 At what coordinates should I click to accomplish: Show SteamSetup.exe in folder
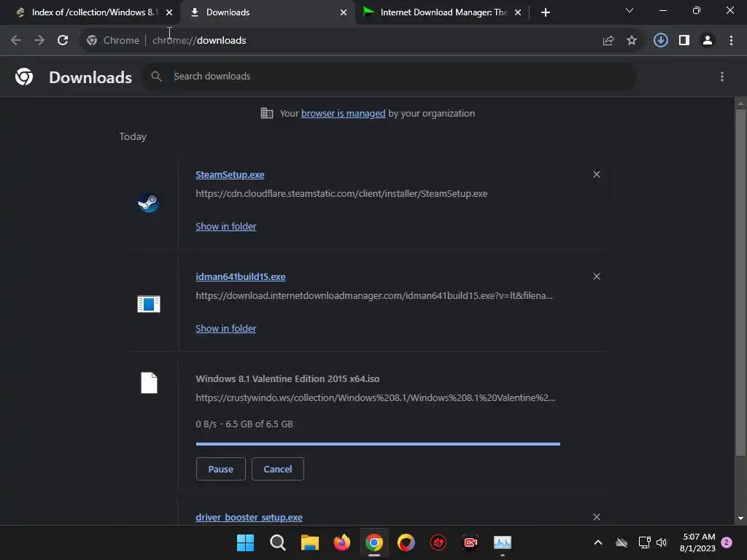(x=226, y=226)
